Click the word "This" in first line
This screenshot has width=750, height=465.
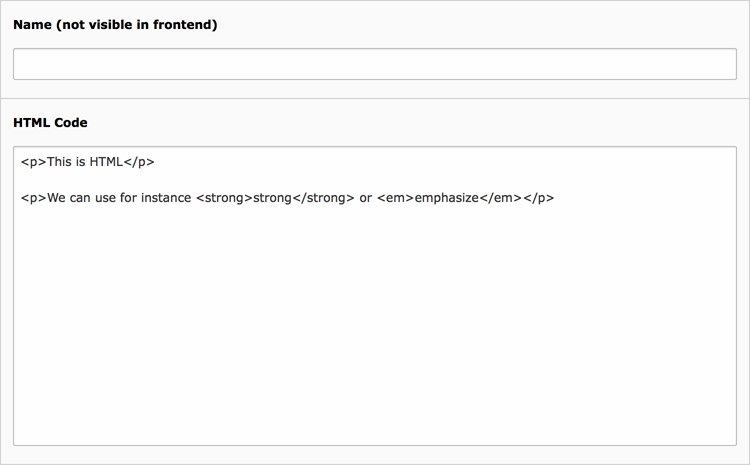(x=59, y=162)
